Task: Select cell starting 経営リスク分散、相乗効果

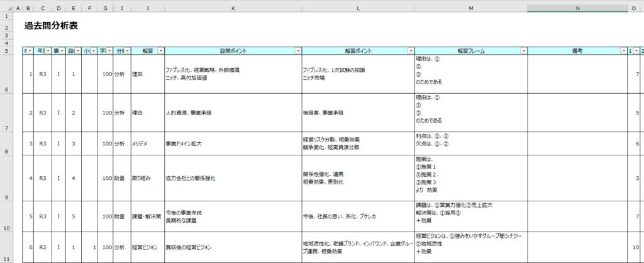Action: pyautogui.click(x=358, y=144)
